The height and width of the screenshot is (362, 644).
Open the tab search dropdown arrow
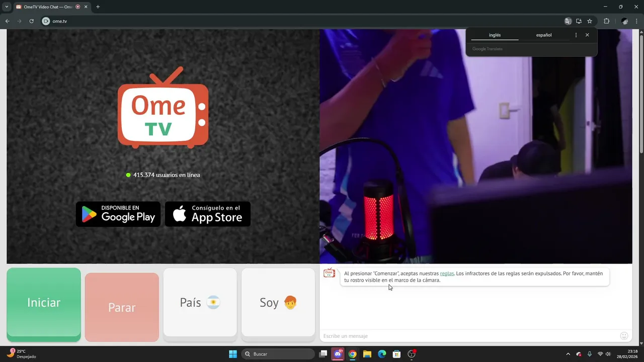pyautogui.click(x=7, y=7)
